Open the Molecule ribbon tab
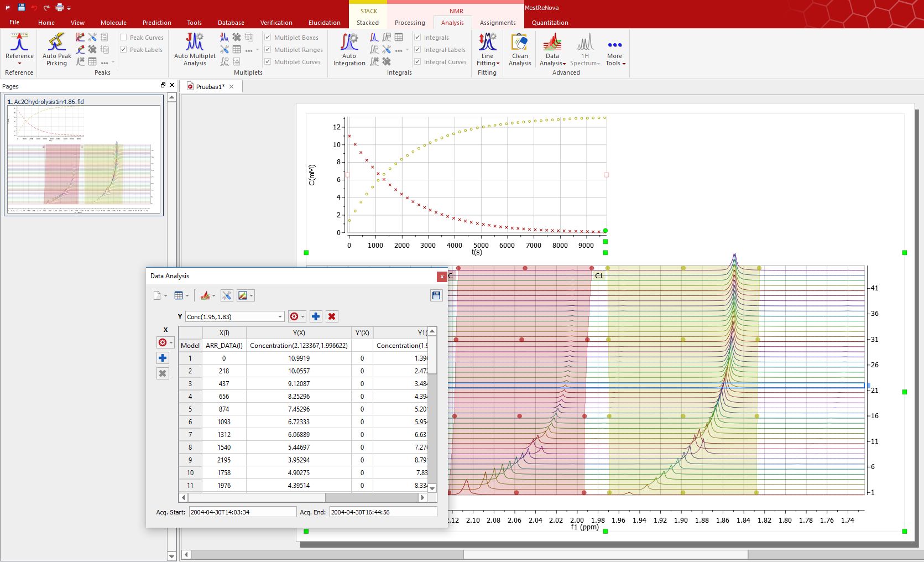 click(x=113, y=23)
